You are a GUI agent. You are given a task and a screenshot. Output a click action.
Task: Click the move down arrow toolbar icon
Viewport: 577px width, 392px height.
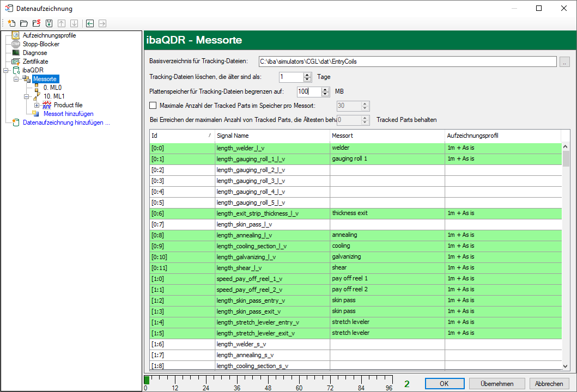[x=74, y=23]
